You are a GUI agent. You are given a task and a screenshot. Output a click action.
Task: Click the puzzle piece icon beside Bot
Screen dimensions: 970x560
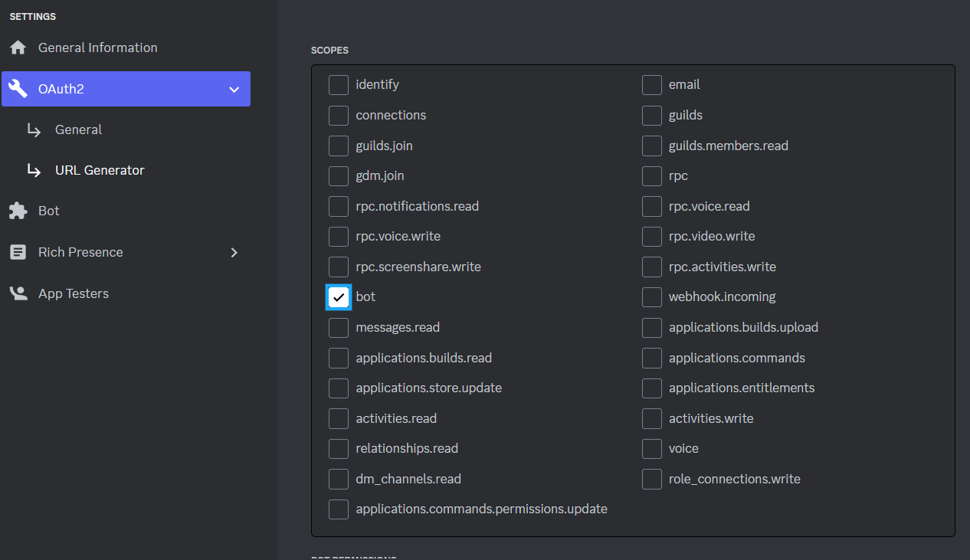(18, 211)
